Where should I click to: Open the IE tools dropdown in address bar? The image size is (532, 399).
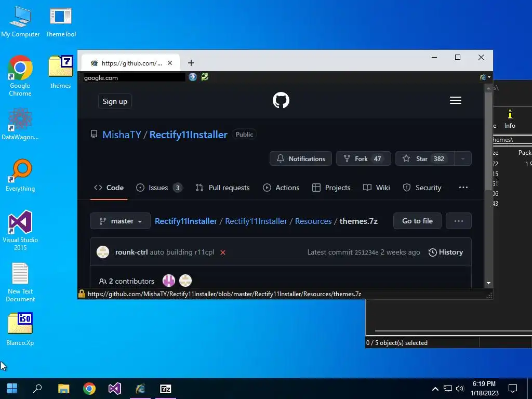point(486,77)
